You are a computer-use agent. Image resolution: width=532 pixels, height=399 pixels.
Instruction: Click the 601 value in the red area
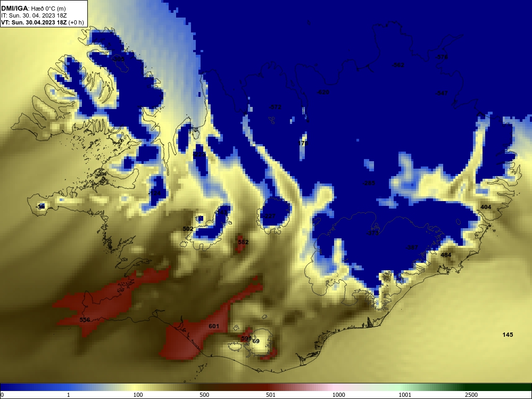(x=214, y=326)
